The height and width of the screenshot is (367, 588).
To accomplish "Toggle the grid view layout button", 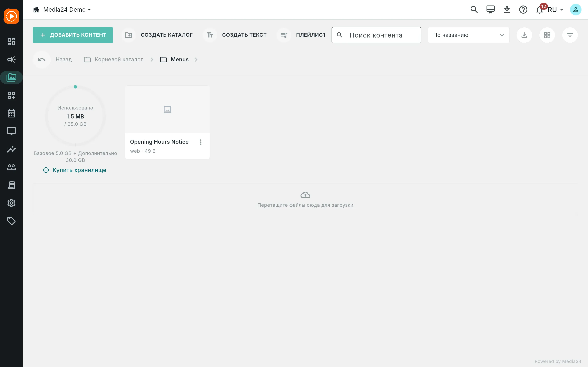I will coord(547,35).
